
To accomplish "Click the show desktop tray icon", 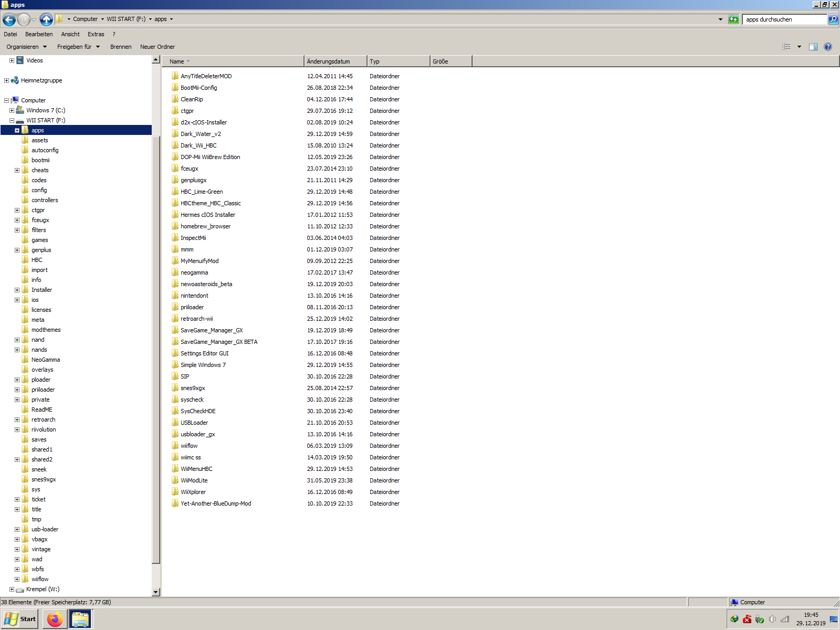I will [834, 619].
